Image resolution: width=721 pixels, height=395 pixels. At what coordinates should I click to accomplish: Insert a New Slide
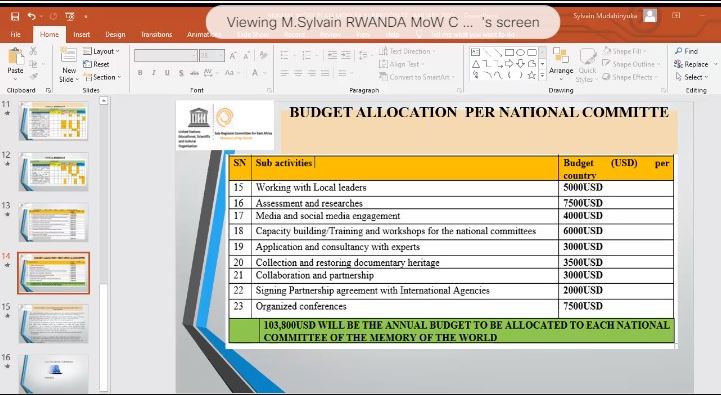[x=69, y=65]
